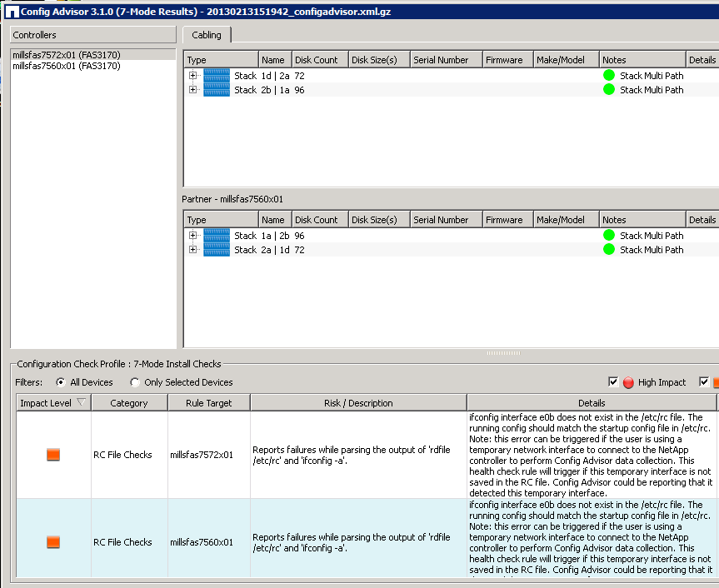Click Stack Multi Path note for Stack 1a | 2b
Screen dimensions: 719x588
tap(652, 236)
